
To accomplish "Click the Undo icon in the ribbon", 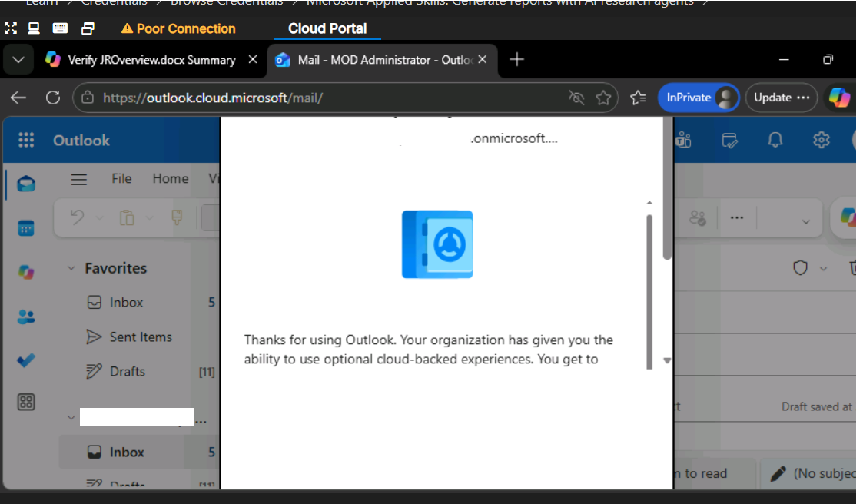I will pos(77,217).
